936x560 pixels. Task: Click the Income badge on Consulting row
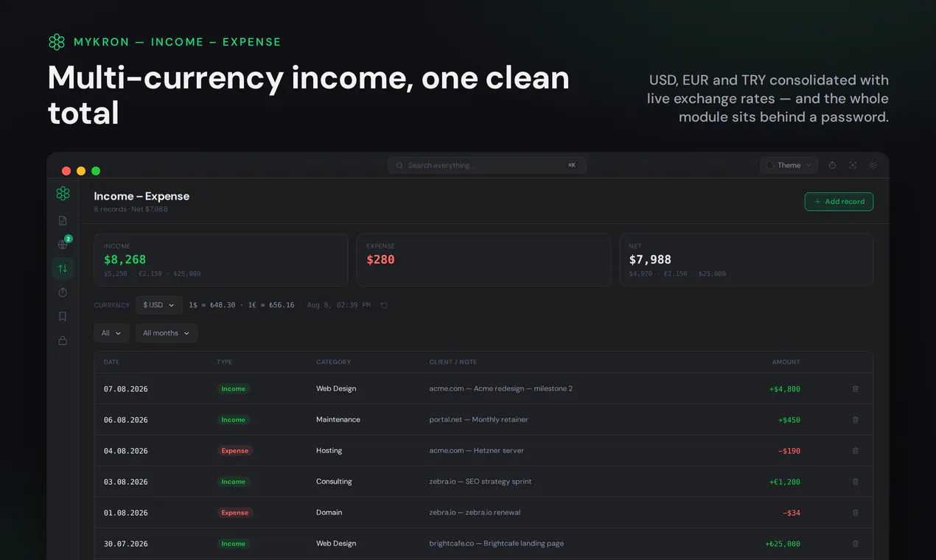click(234, 481)
